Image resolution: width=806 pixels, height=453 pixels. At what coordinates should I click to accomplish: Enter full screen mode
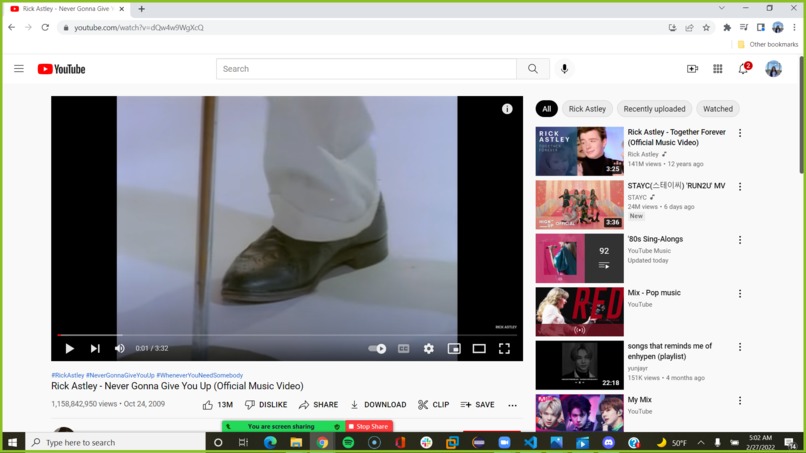pos(504,349)
